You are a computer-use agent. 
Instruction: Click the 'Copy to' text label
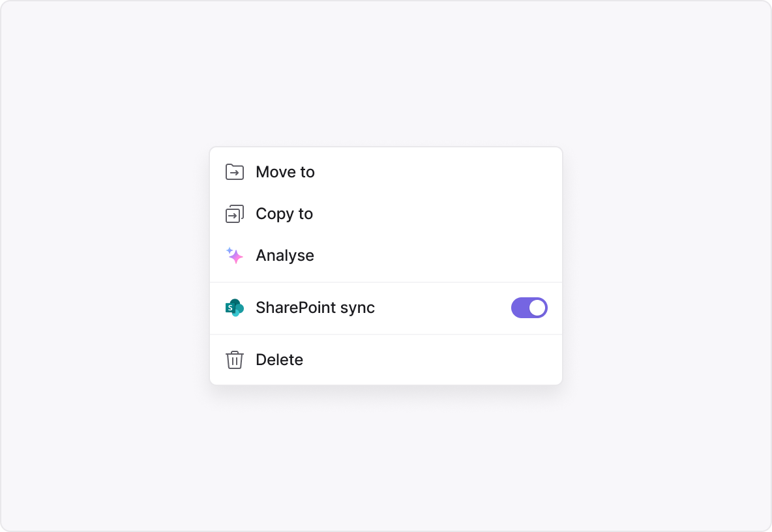[284, 214]
